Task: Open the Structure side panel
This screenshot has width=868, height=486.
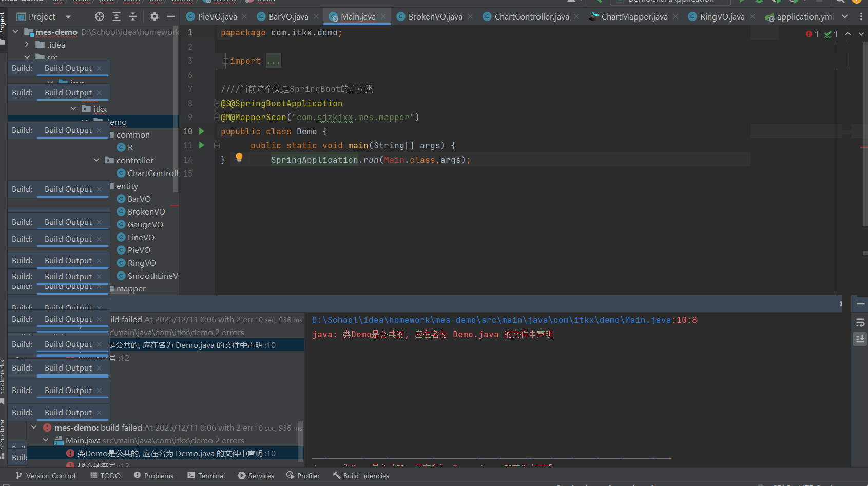Action: click(x=3, y=439)
